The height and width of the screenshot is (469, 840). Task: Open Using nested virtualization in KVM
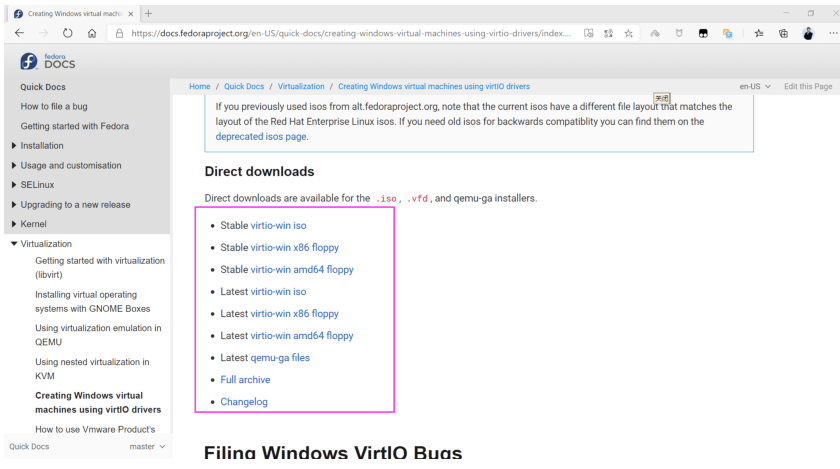[92, 369]
